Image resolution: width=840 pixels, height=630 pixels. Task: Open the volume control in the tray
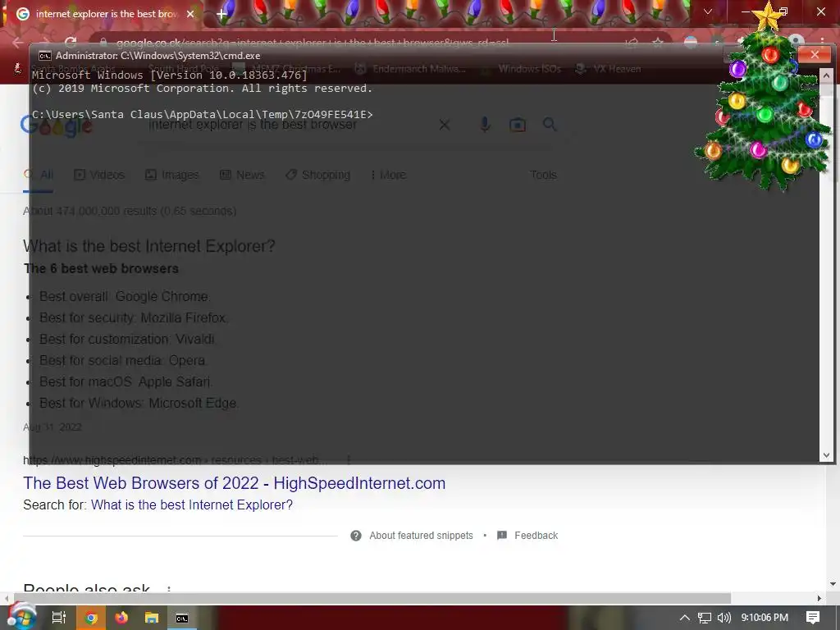coord(724,618)
